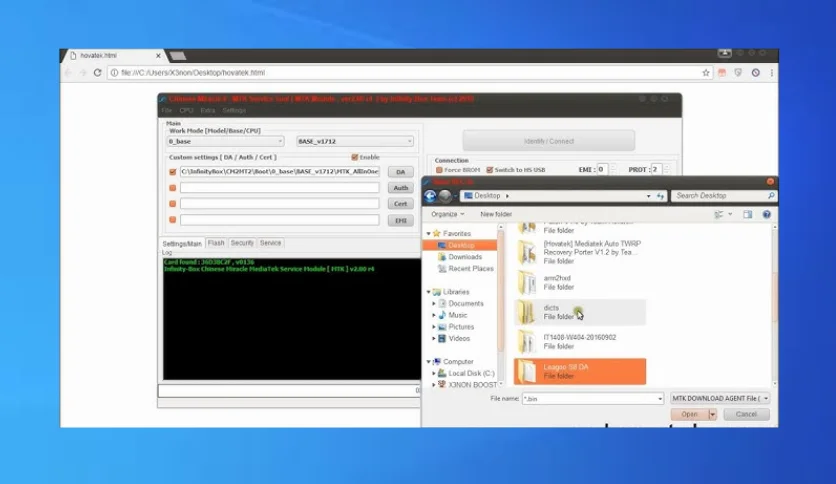Collapse the Libraries tree node

428,292
